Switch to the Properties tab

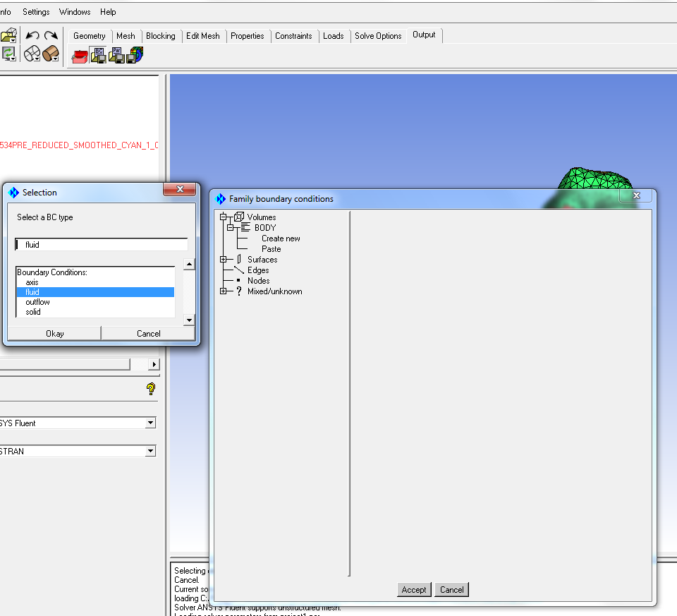pyautogui.click(x=248, y=36)
